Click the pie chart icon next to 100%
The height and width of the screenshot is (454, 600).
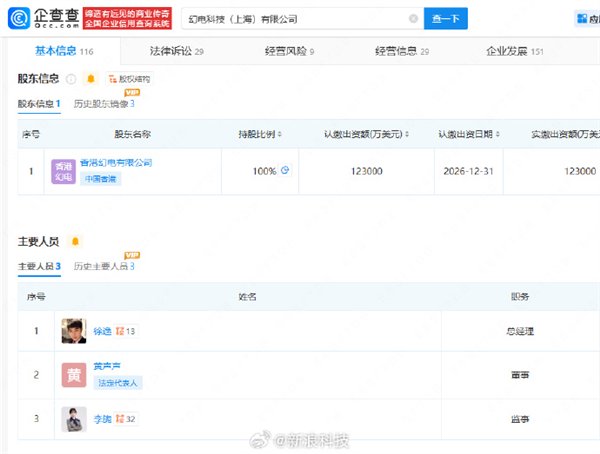coord(285,170)
